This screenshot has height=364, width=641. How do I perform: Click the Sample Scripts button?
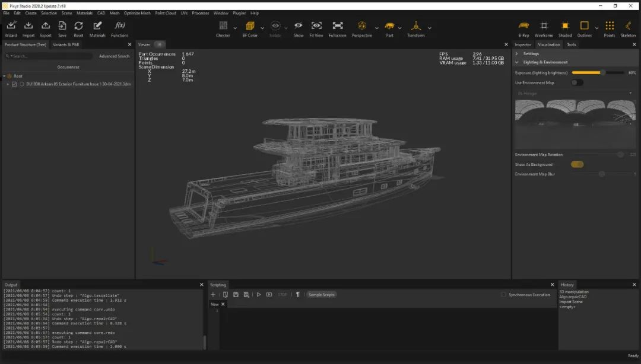321,295
